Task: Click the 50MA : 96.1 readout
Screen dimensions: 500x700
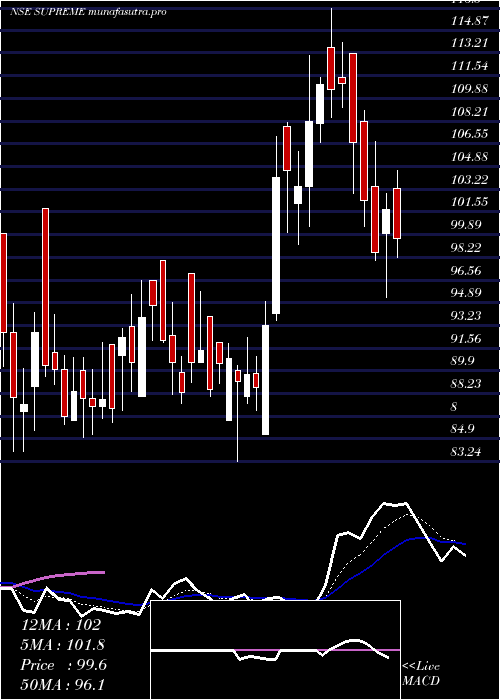Action: 62,685
